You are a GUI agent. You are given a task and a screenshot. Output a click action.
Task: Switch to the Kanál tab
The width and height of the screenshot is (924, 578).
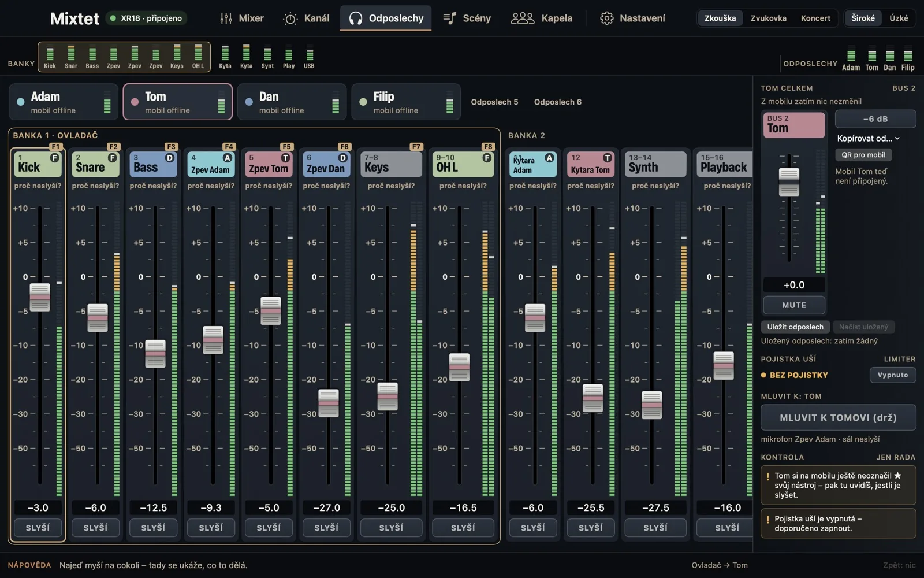306,18
